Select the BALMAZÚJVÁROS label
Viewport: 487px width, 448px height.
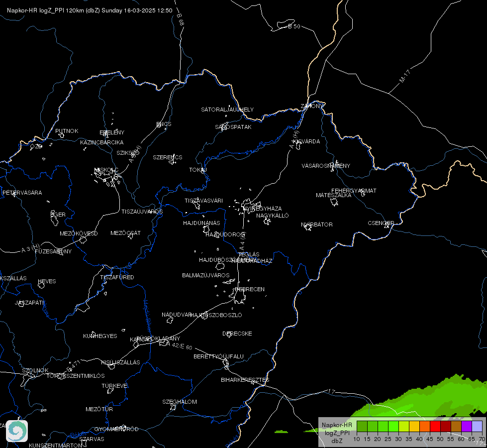tap(205, 275)
